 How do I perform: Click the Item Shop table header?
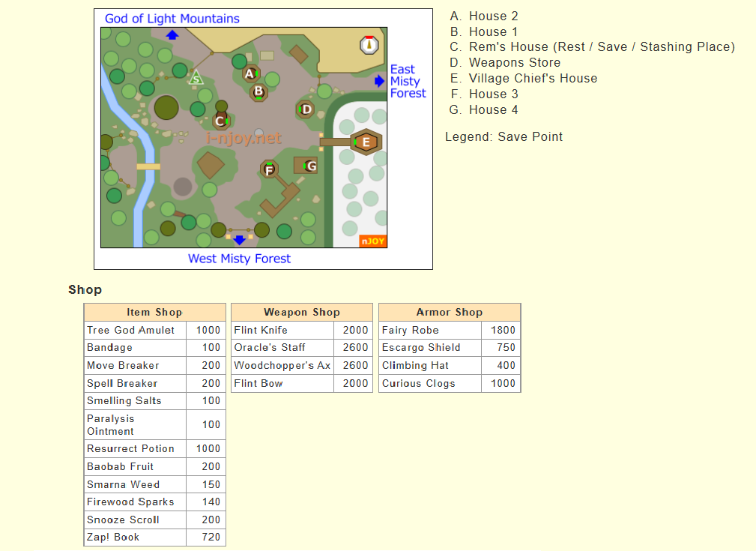coord(154,313)
